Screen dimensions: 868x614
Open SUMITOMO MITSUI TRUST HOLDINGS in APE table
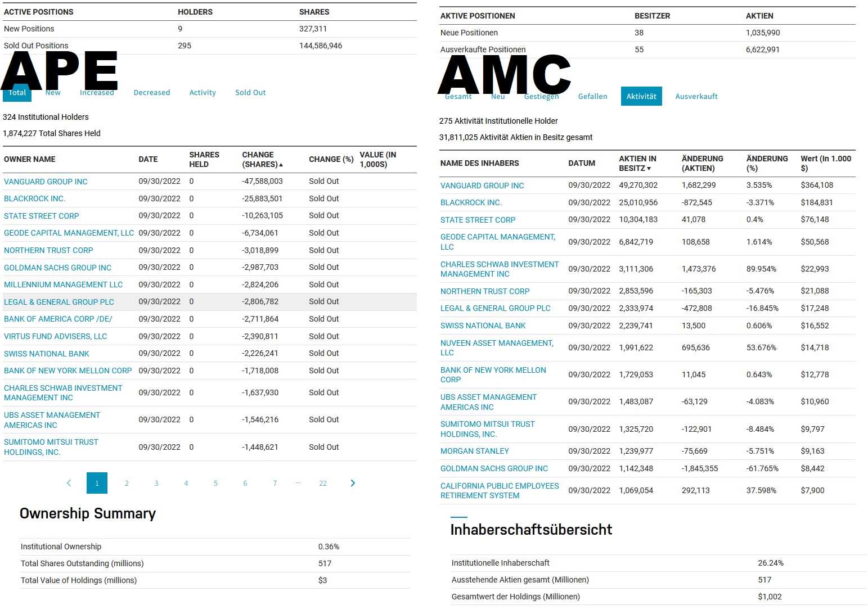[51, 447]
